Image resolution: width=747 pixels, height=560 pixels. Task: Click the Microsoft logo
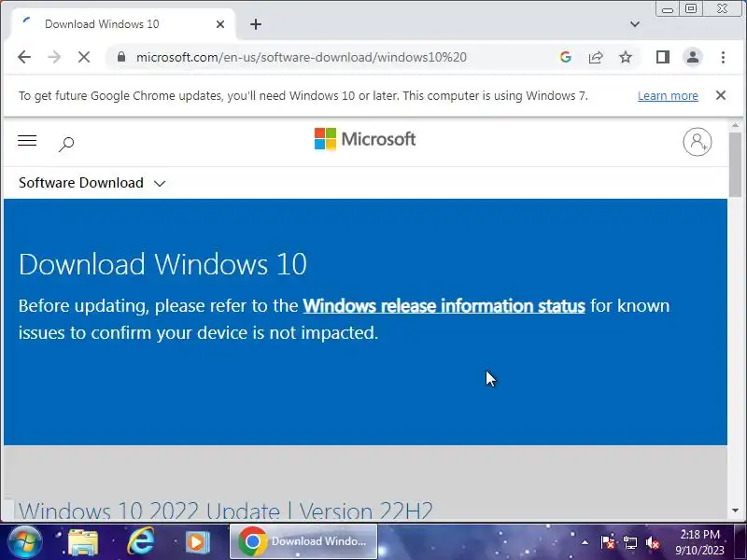point(365,139)
